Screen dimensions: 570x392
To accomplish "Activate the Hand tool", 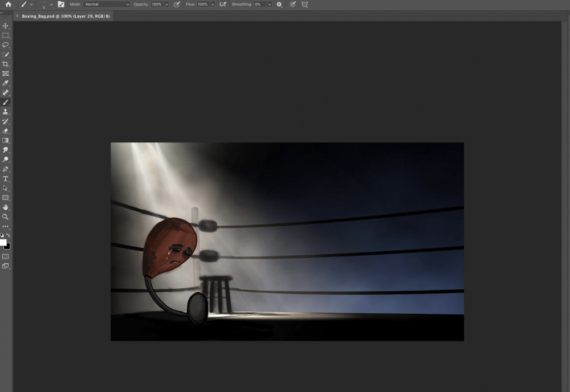I will point(6,207).
